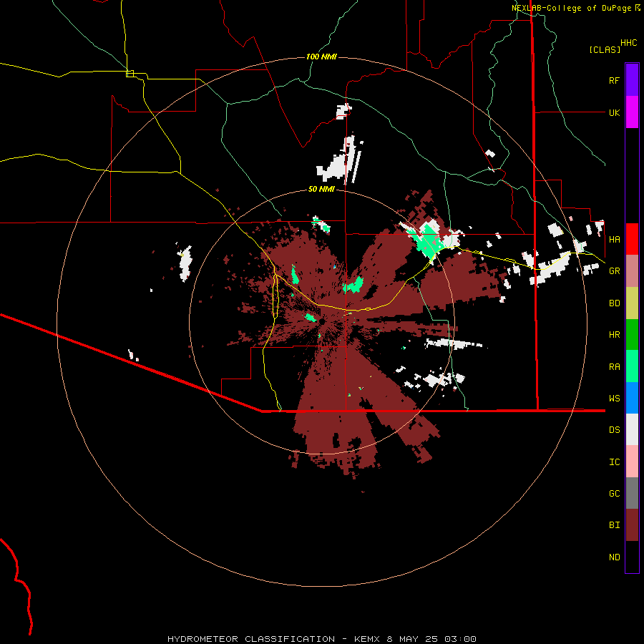Click the [CLAS] legend heading
The height and width of the screenshot is (644, 644).
605,49
